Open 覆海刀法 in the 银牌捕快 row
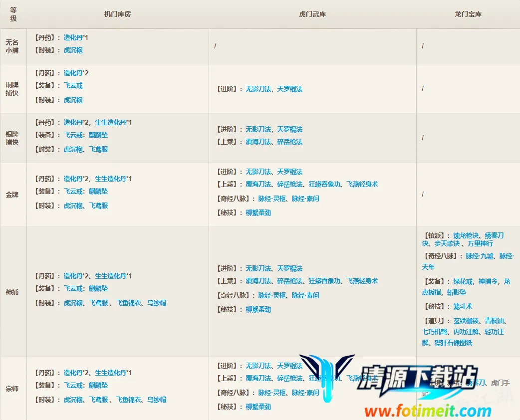Screen dimensions: 520x420 click(259, 142)
